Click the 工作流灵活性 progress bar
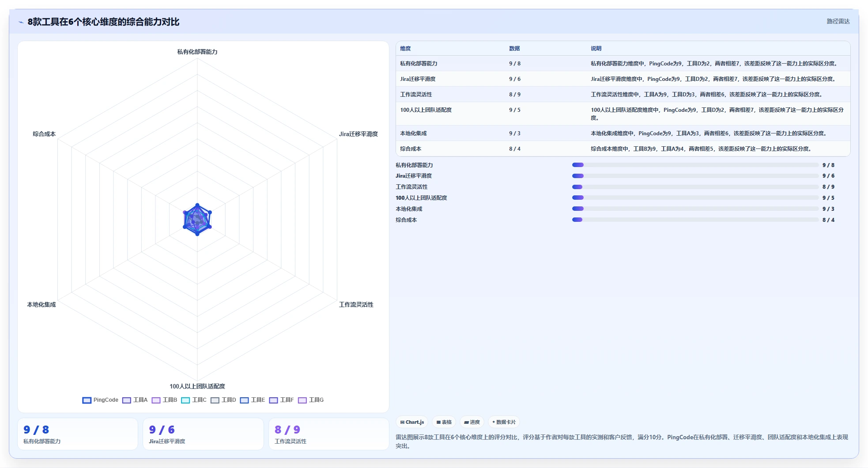This screenshot has width=868, height=468. point(695,187)
